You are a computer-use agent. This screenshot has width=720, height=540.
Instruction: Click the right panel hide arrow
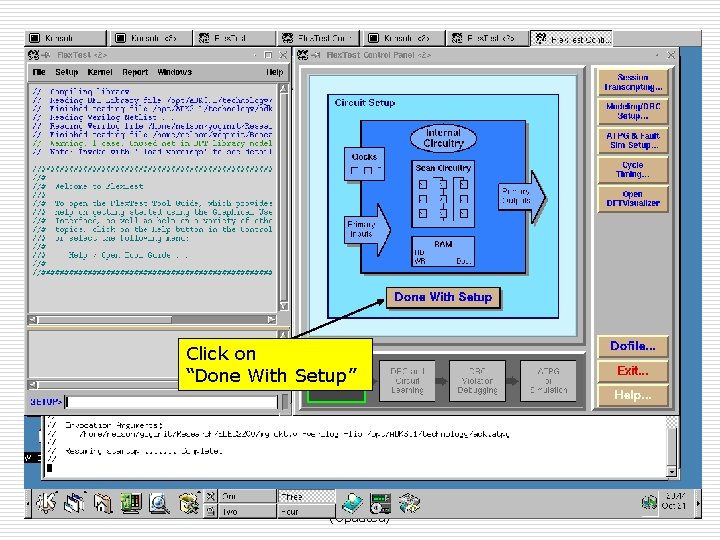click(x=698, y=503)
